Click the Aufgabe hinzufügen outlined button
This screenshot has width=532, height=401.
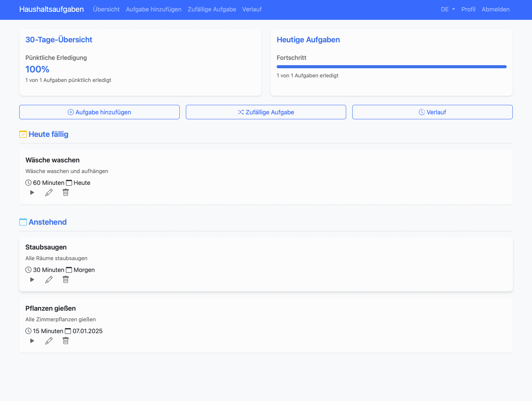click(99, 112)
